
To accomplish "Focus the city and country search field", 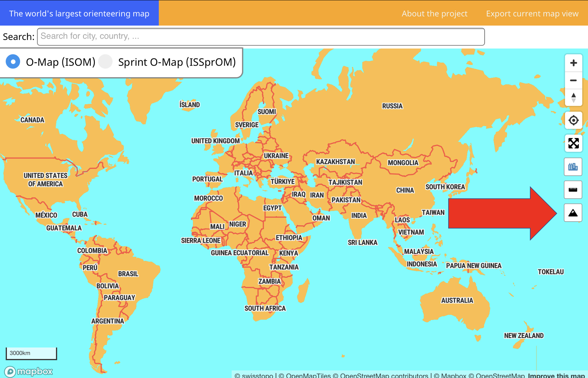I will pyautogui.click(x=261, y=36).
